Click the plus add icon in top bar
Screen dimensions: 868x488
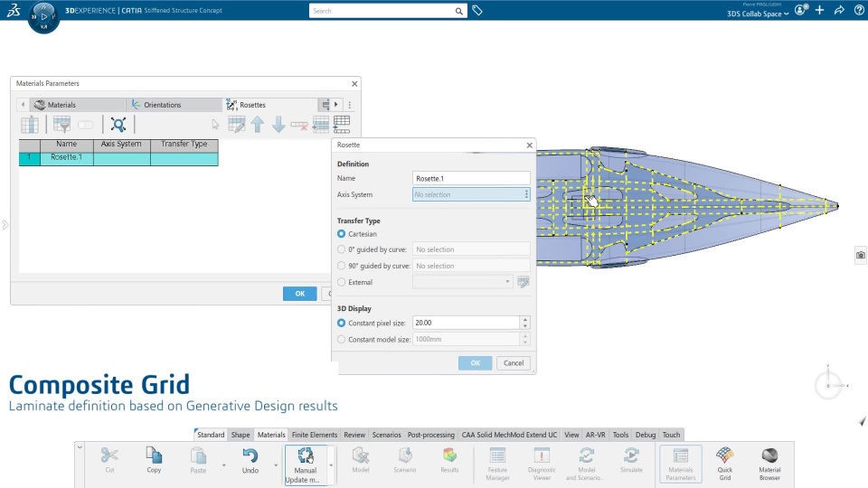pos(819,10)
